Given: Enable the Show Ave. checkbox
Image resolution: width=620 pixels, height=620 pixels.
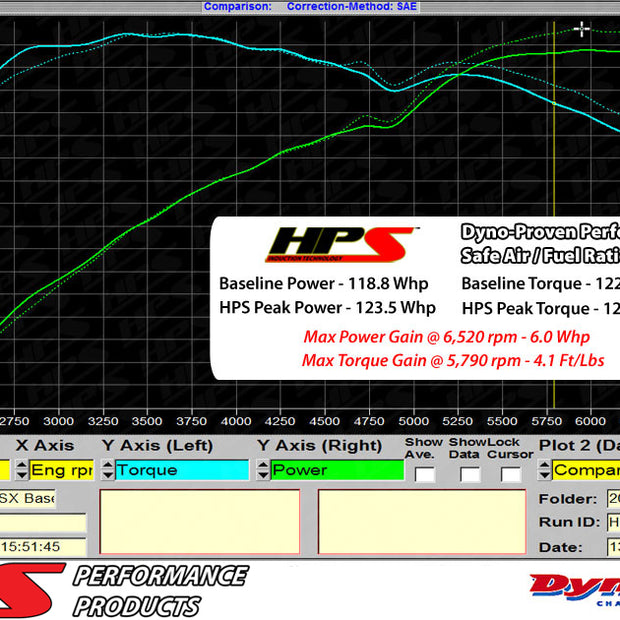Looking at the screenshot, I should [x=425, y=474].
